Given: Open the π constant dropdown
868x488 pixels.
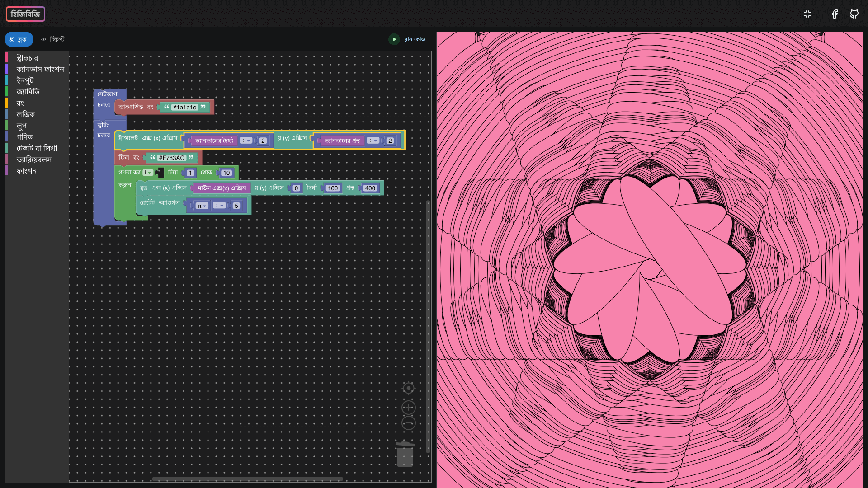Looking at the screenshot, I should click(x=202, y=206).
